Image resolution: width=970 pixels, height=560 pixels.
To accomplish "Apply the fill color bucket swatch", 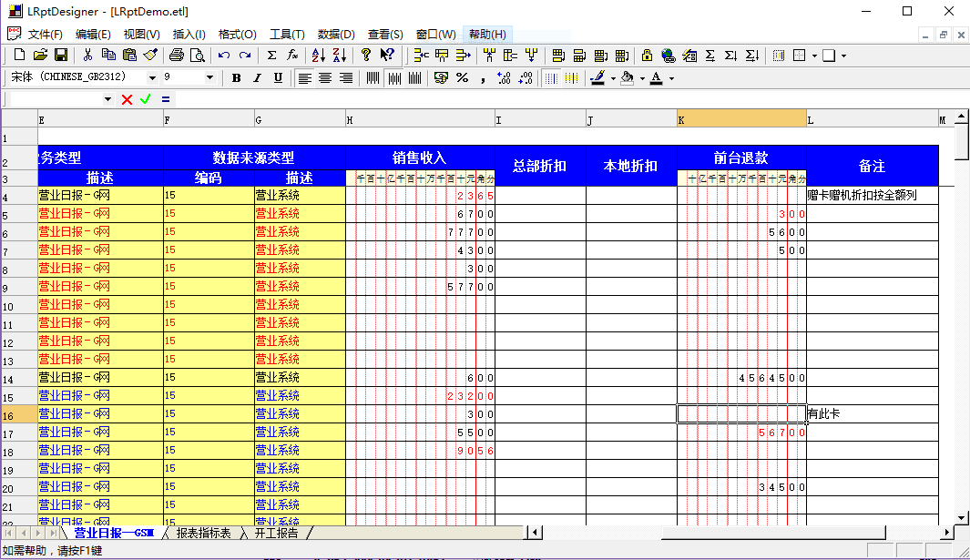I will tap(628, 78).
